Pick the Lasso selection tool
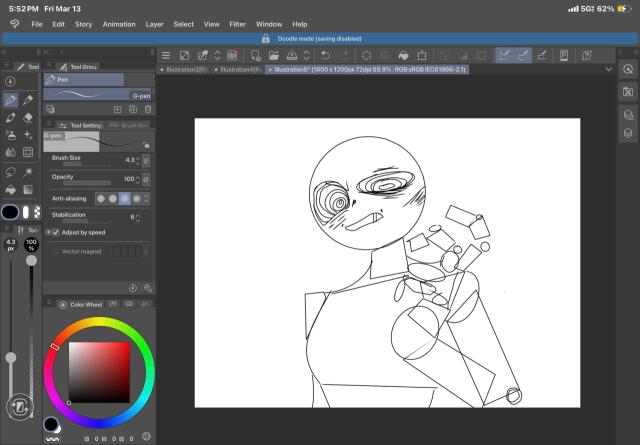Image resolution: width=640 pixels, height=445 pixels. tap(10, 172)
